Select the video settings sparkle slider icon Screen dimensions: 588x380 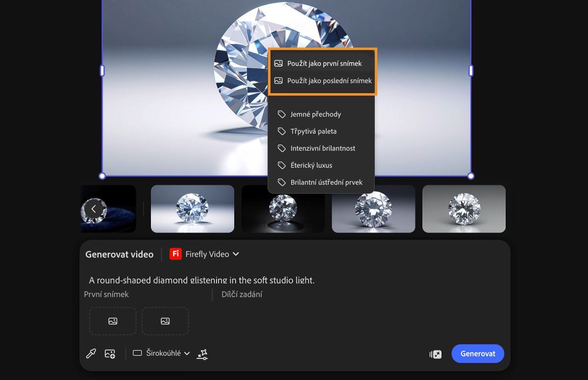(x=201, y=354)
